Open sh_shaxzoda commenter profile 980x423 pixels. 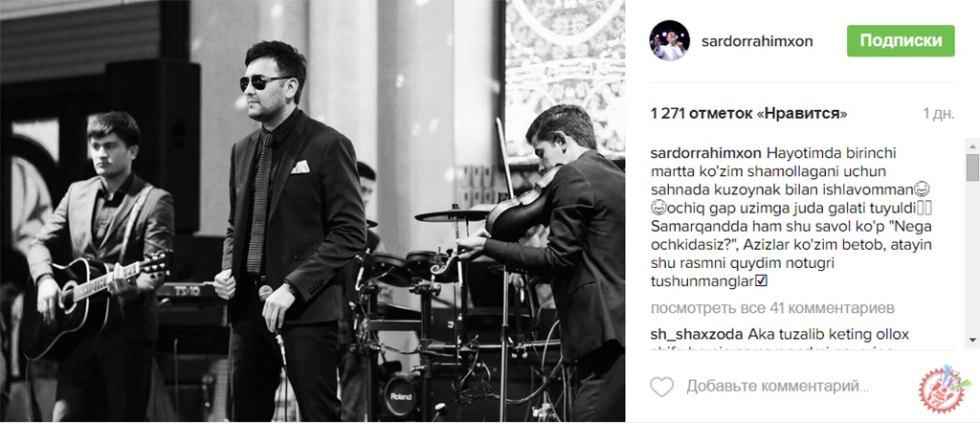pos(697,332)
